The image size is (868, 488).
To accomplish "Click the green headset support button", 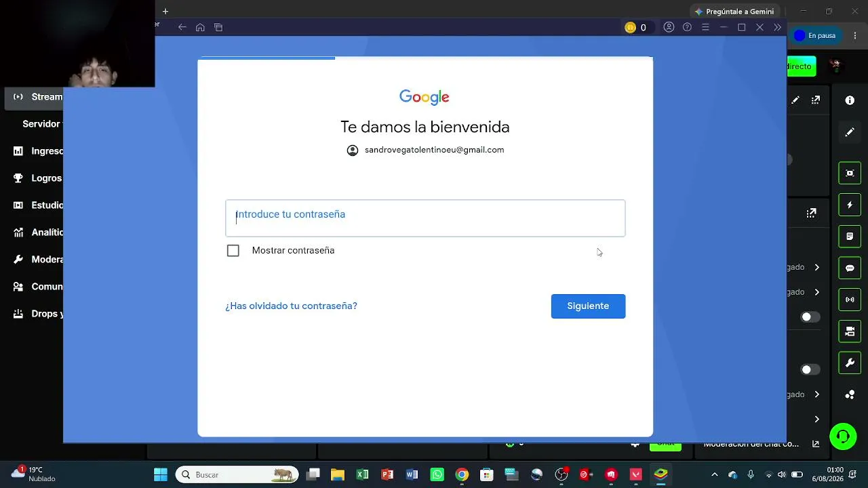I will (x=843, y=436).
